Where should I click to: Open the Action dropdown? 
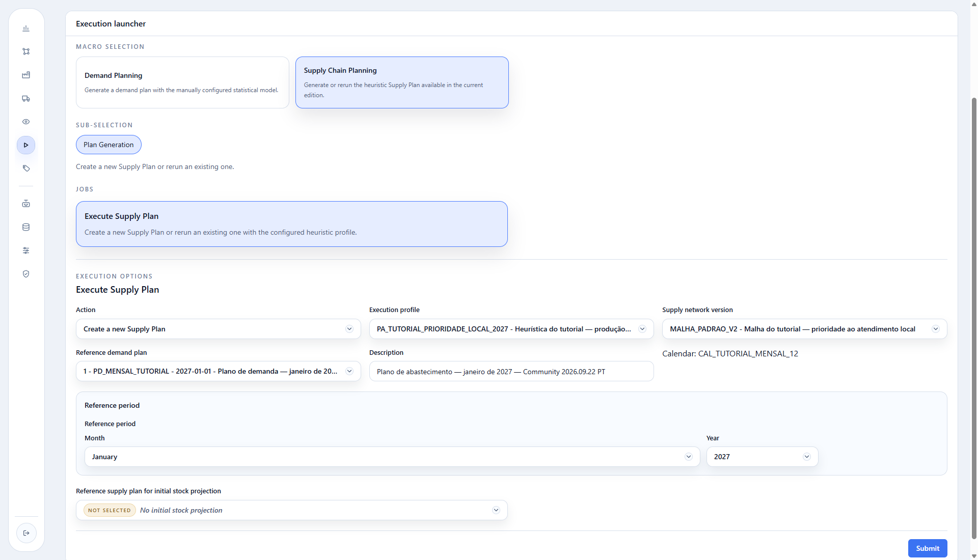pos(218,329)
